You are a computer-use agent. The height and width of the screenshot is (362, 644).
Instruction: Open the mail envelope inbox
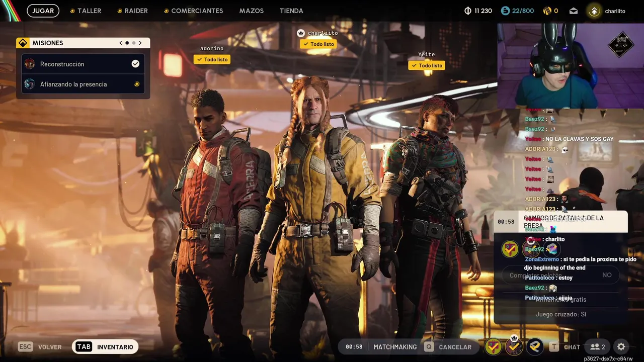click(x=574, y=11)
